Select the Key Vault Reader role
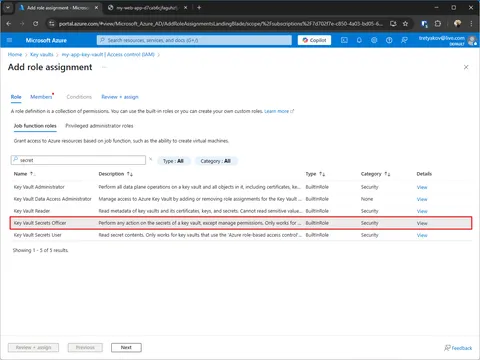 241,211
